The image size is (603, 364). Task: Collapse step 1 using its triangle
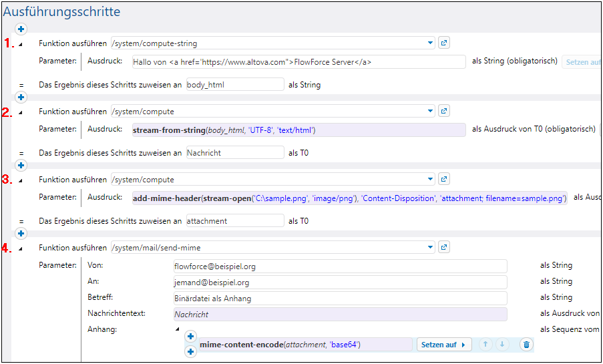pos(20,44)
